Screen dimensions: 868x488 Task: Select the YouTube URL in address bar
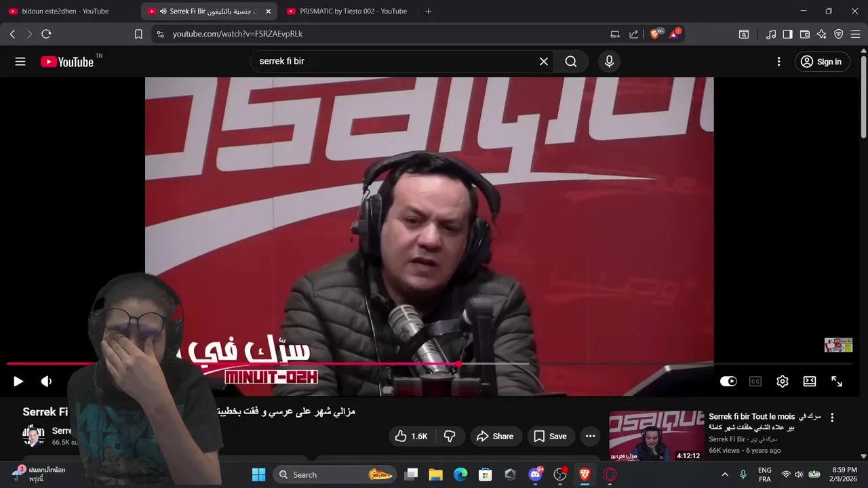click(237, 34)
